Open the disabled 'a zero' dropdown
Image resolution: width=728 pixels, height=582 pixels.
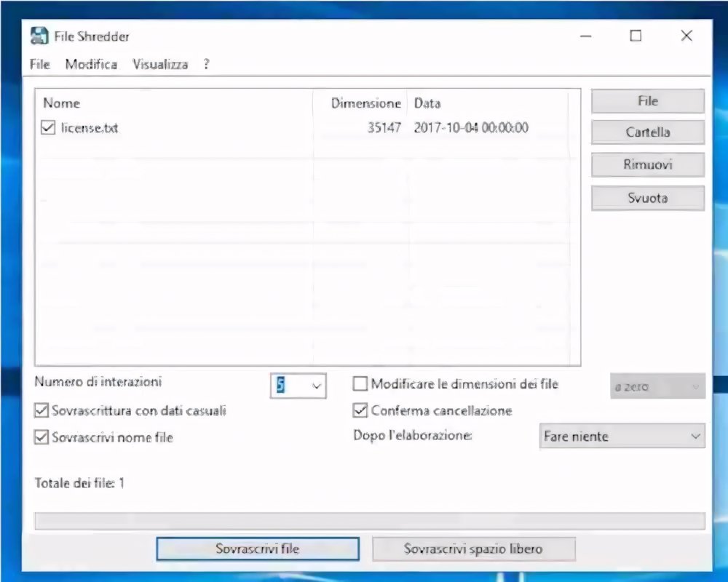coord(657,386)
